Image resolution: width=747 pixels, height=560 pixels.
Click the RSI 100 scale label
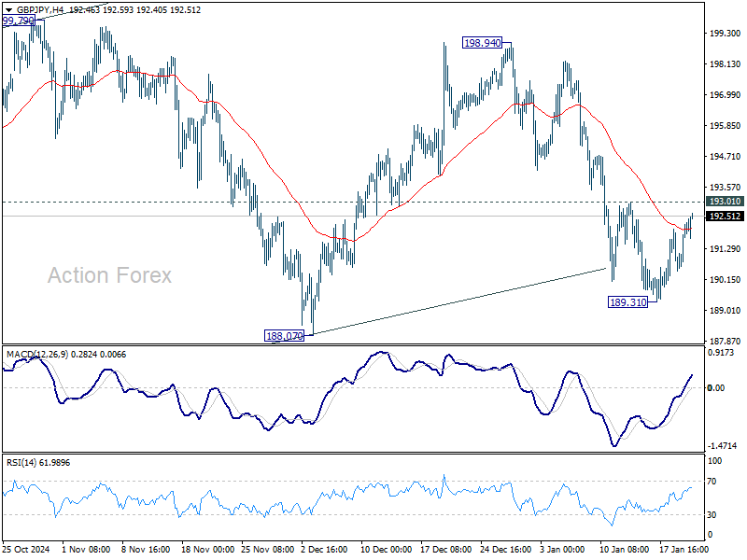(714, 461)
